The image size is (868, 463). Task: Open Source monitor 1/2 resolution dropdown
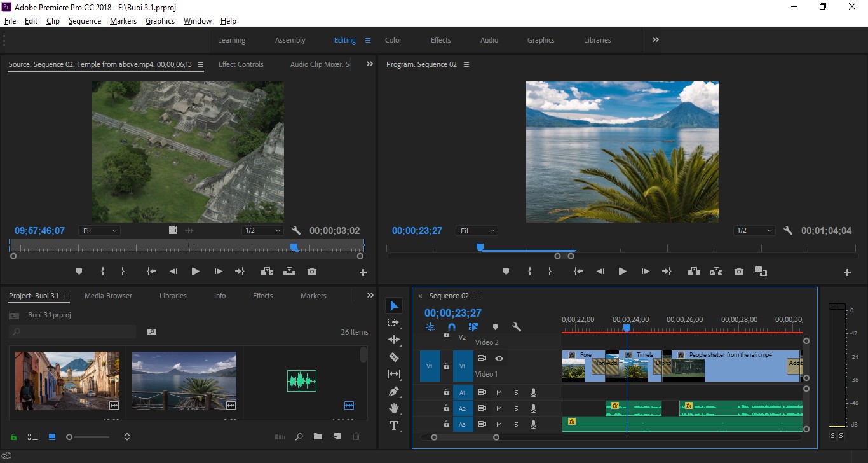(x=262, y=231)
